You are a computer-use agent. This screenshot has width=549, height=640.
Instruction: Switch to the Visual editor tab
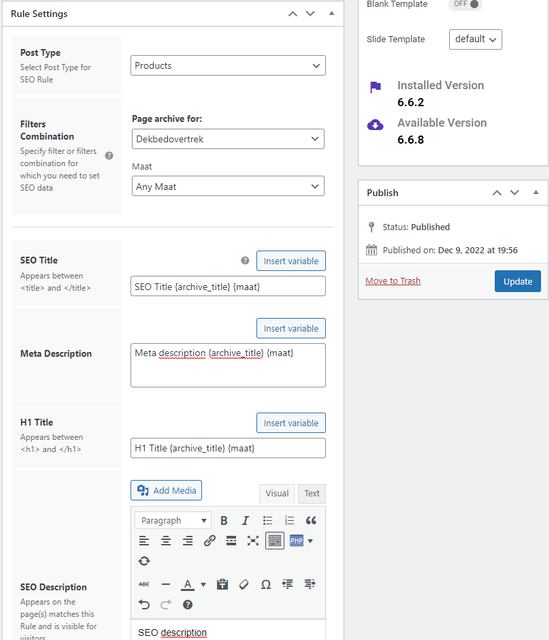pyautogui.click(x=277, y=493)
